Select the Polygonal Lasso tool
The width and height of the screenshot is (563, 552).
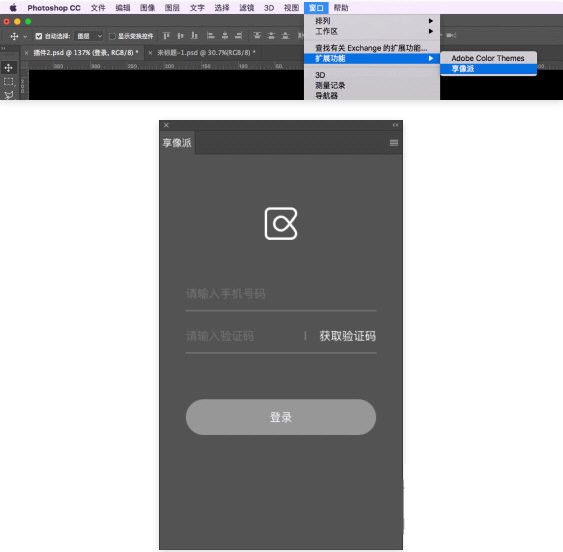[x=9, y=95]
